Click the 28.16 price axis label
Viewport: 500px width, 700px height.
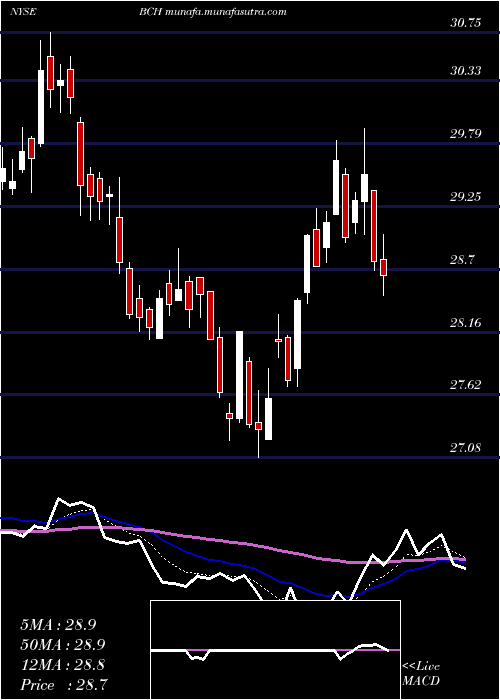(x=466, y=322)
